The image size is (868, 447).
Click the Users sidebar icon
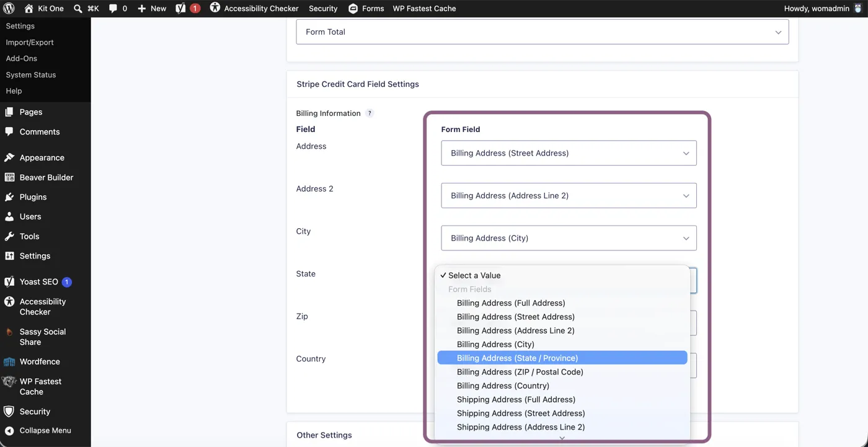click(9, 216)
